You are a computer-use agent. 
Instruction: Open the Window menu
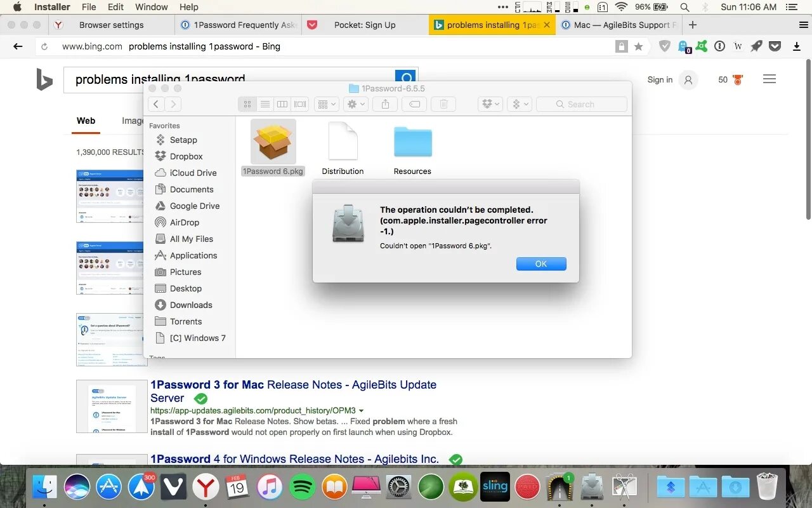pyautogui.click(x=152, y=7)
